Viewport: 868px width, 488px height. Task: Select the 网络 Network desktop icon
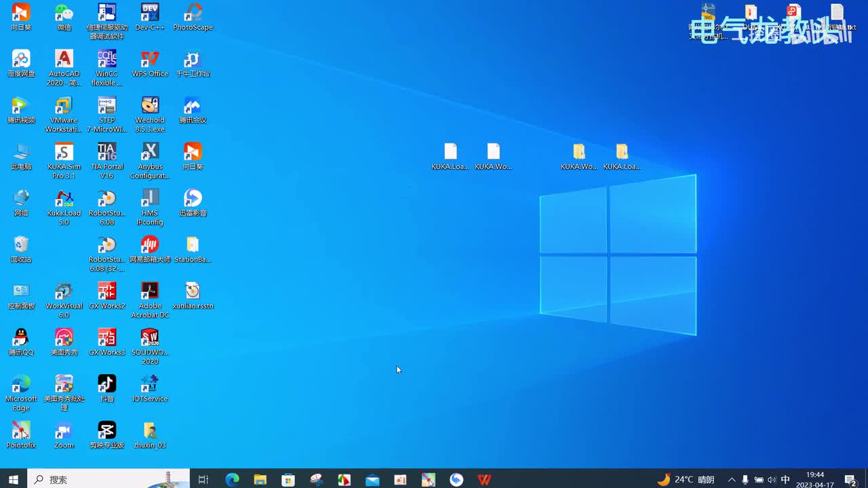21,203
